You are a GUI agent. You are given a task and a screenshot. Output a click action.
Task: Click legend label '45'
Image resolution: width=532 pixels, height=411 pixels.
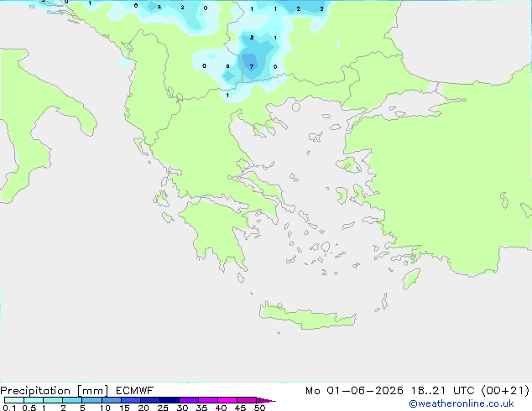[x=240, y=408]
